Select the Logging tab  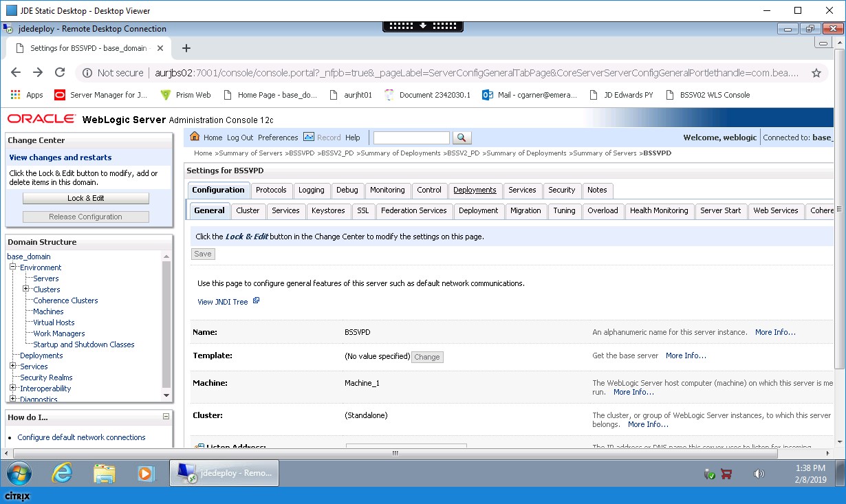(x=312, y=190)
